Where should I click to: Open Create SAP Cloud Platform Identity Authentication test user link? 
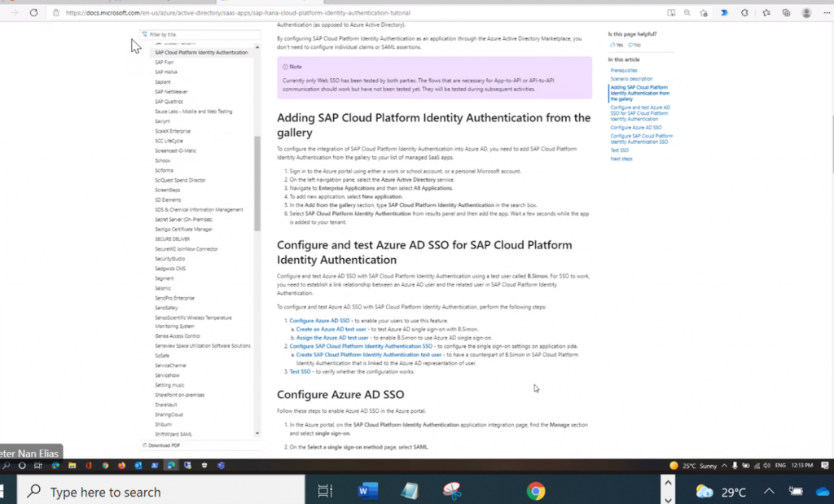pos(369,355)
